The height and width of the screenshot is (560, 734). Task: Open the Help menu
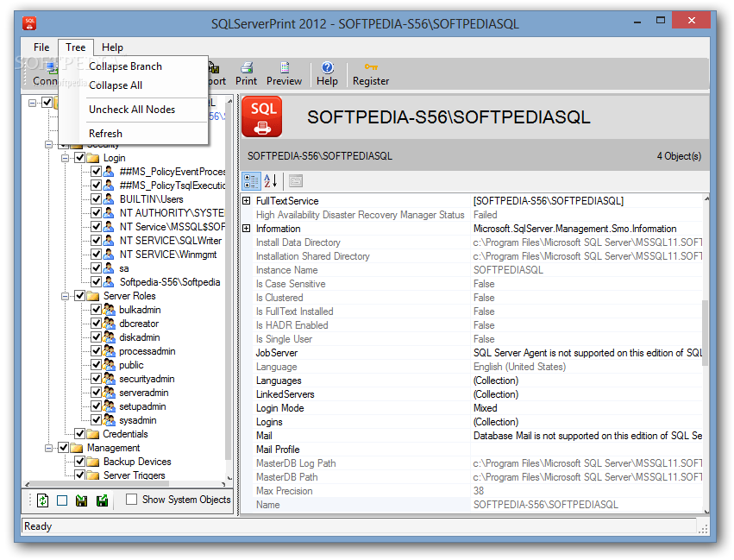tap(112, 47)
